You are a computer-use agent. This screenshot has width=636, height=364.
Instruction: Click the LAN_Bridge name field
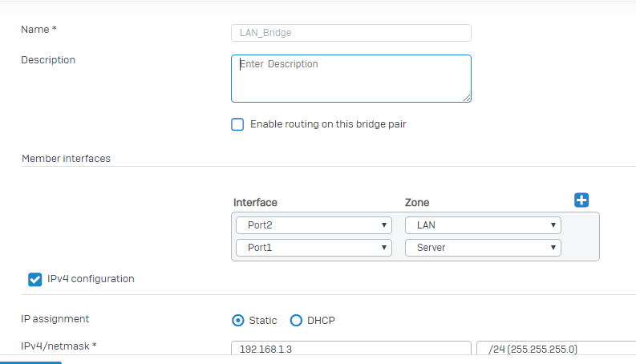(350, 33)
